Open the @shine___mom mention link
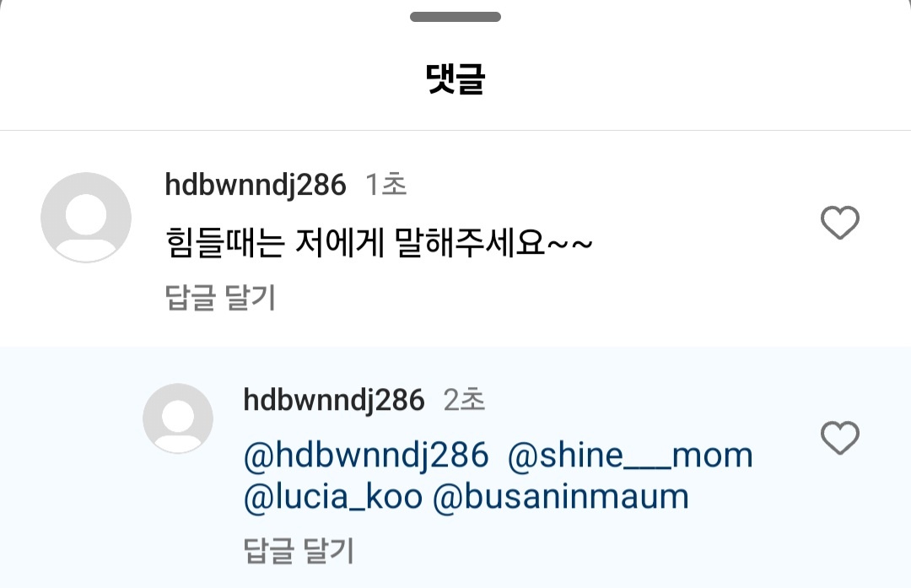The height and width of the screenshot is (588, 911). pos(630,455)
